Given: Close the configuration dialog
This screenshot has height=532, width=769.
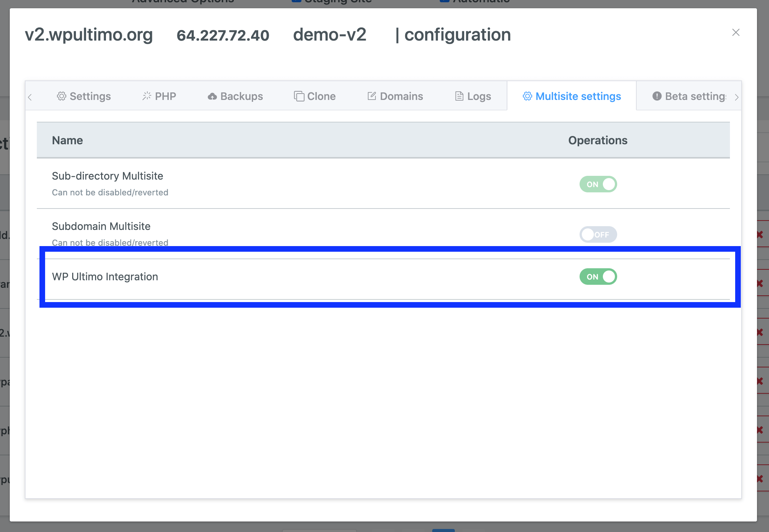Looking at the screenshot, I should (736, 33).
